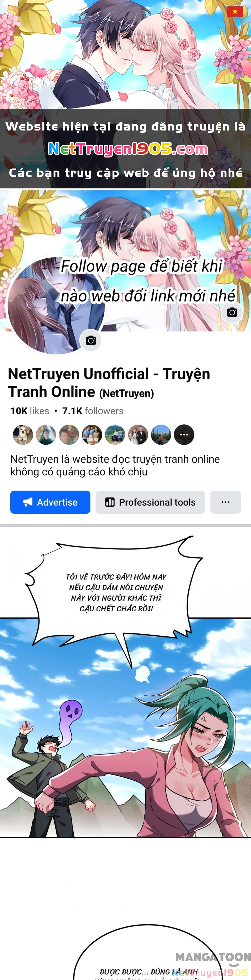Click the NetTruyen1905.com link text
Image resolution: width=251 pixels, height=980 pixels.
128,149
